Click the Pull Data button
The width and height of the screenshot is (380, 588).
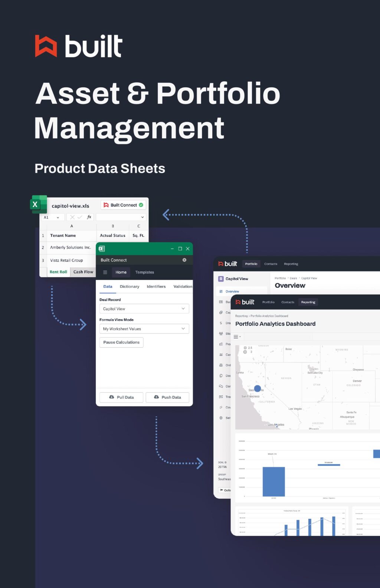click(121, 397)
